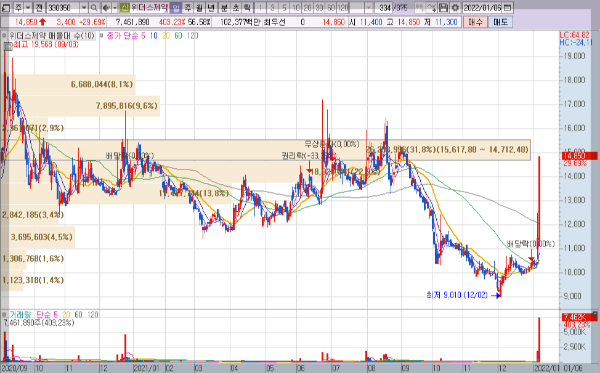
Task: Click the 최우선 label in quote bar
Action: [274, 22]
